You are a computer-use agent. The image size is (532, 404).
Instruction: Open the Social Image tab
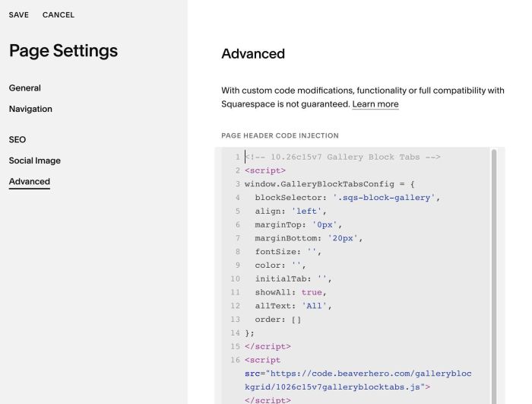tap(35, 161)
